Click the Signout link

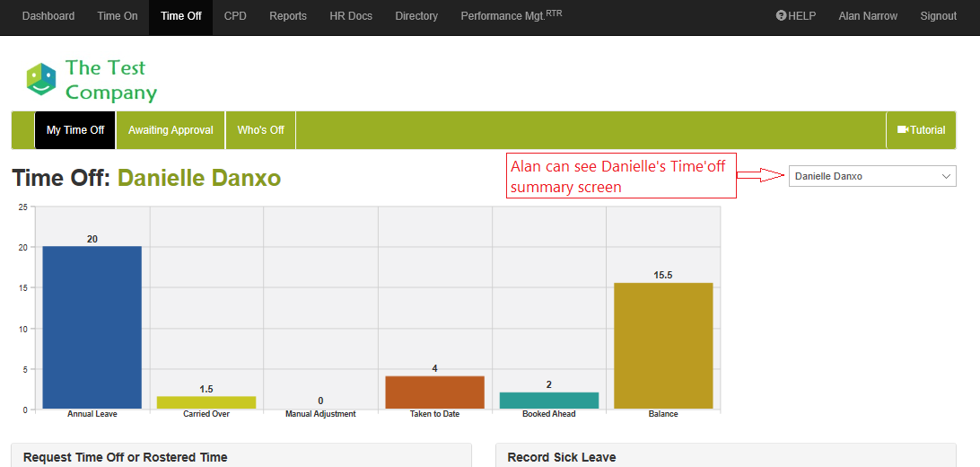(x=938, y=16)
